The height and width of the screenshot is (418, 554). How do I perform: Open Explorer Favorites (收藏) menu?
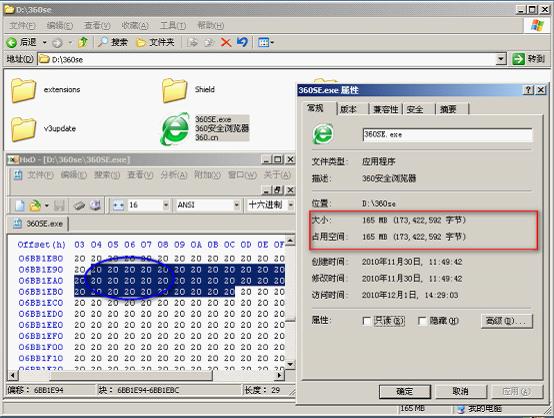point(135,26)
